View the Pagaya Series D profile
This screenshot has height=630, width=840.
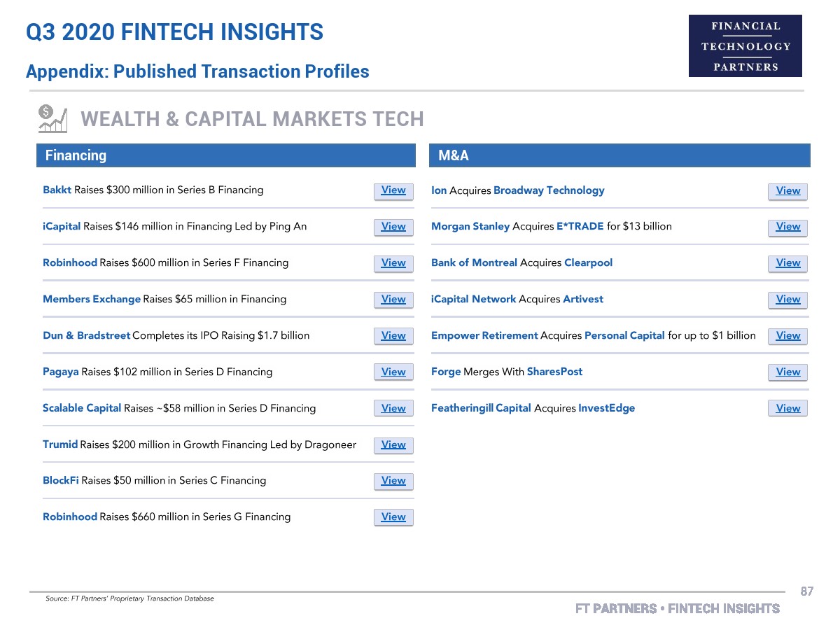click(393, 372)
